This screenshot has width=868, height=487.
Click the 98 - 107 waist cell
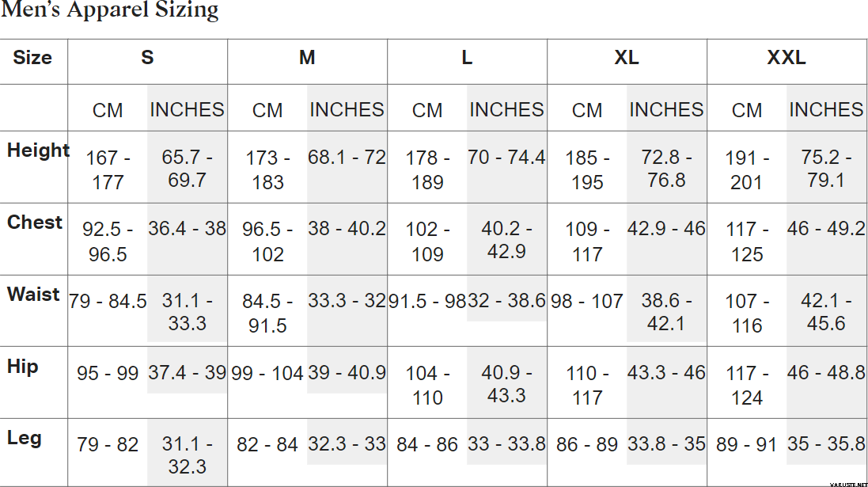(x=587, y=302)
